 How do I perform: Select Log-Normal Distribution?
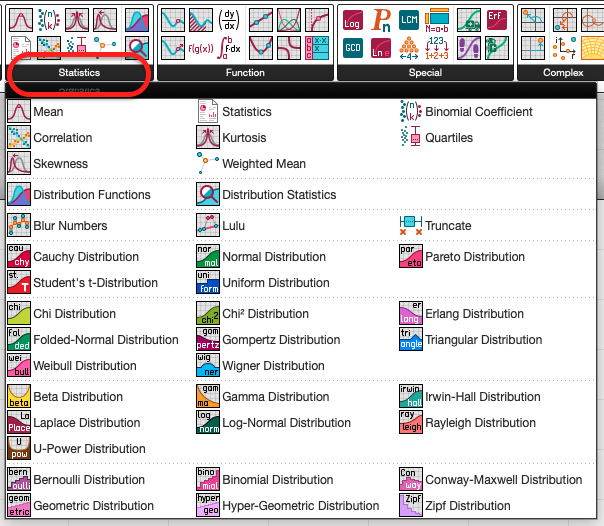[274, 422]
